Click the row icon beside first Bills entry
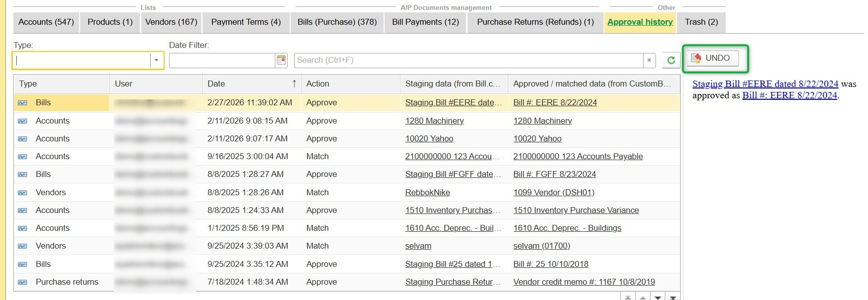Image resolution: width=868 pixels, height=300 pixels. coord(23,103)
